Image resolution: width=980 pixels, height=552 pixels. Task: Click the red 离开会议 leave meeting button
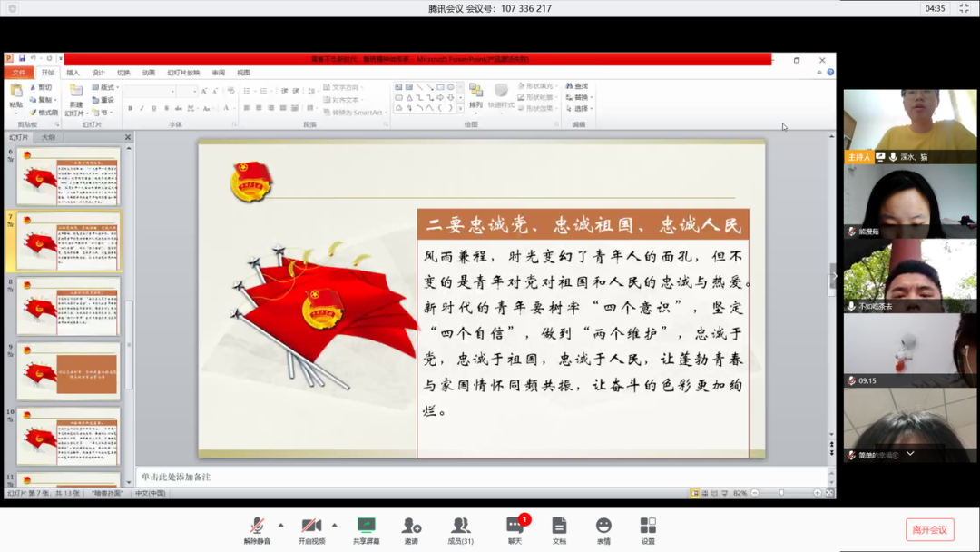click(929, 529)
